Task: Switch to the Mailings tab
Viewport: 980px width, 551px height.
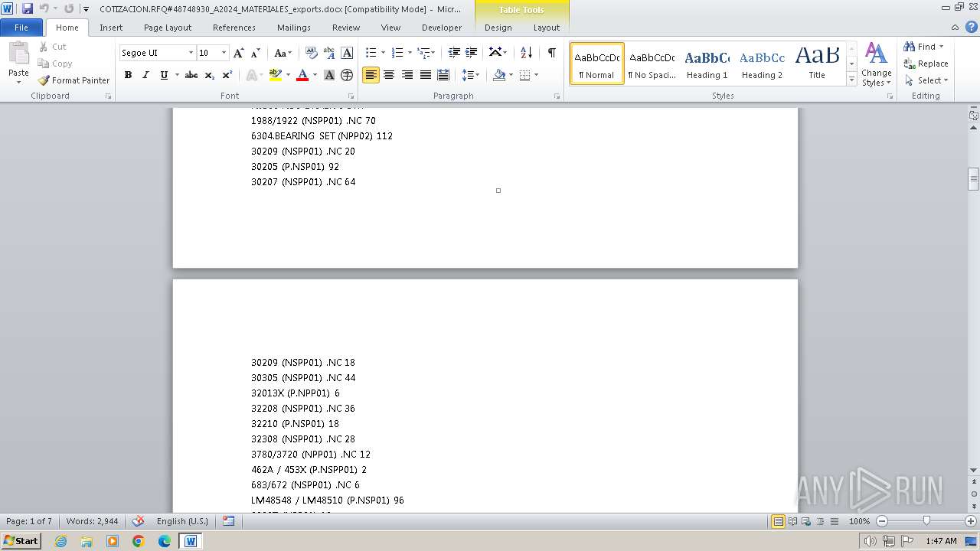Action: 294,28
